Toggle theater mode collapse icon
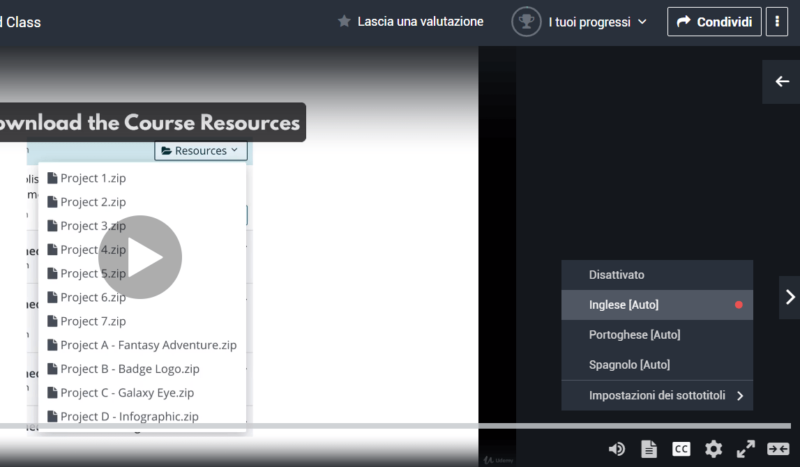This screenshot has height=467, width=800. tap(778, 449)
